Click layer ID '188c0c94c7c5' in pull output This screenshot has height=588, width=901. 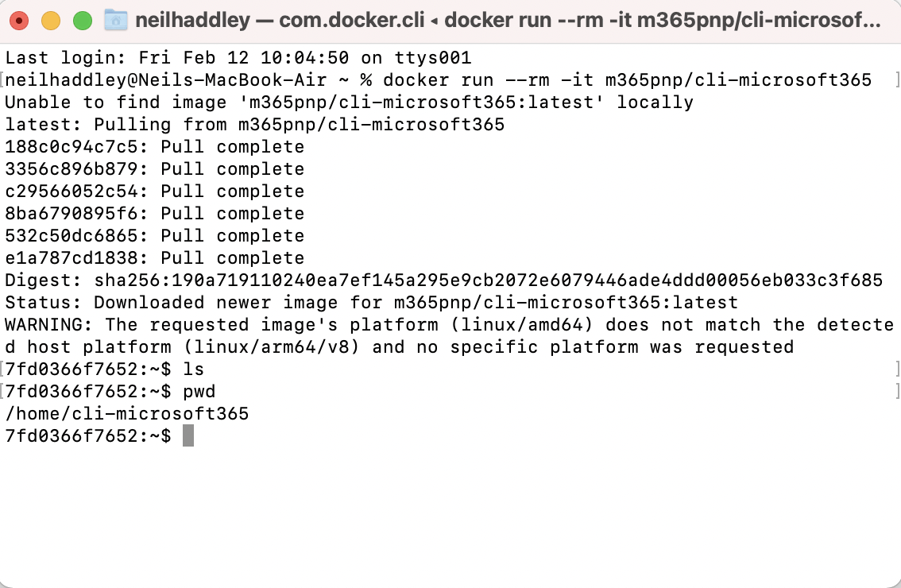point(77,147)
